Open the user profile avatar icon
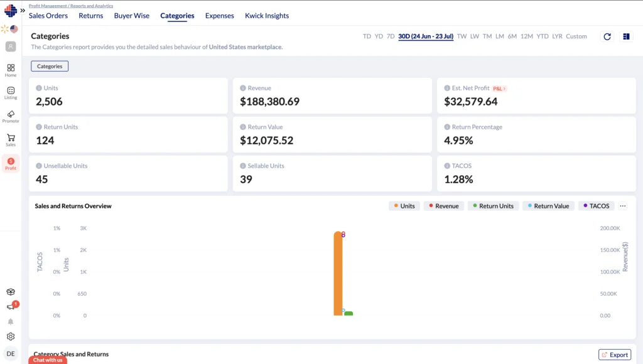The width and height of the screenshot is (643, 364). coord(11,46)
